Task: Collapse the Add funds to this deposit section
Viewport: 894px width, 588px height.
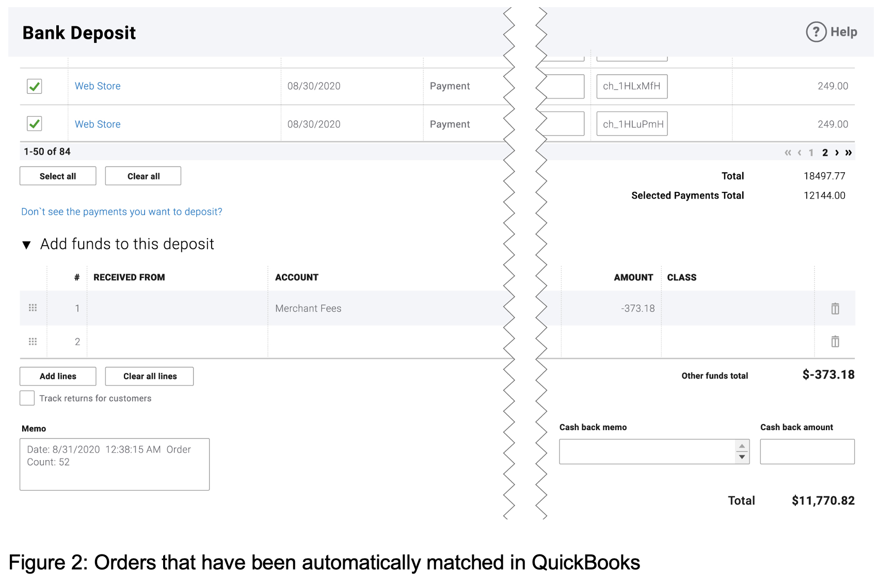Action: 26,244
